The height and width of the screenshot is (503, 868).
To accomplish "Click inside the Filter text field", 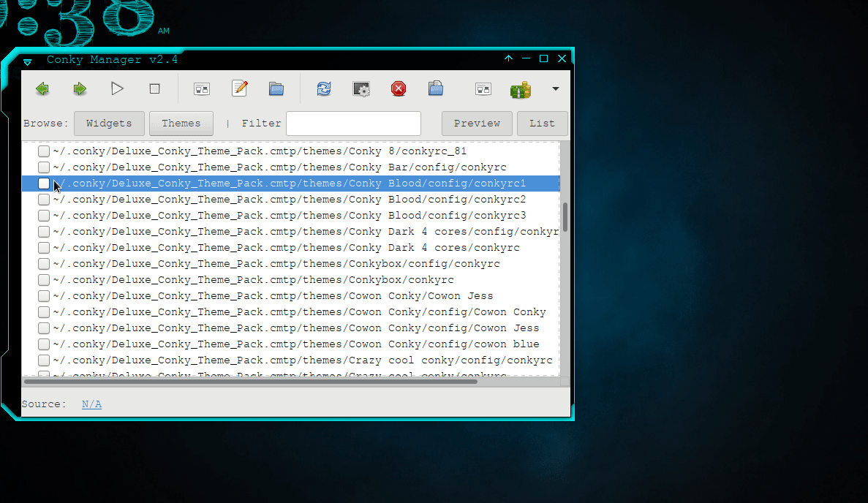I will tap(353, 123).
